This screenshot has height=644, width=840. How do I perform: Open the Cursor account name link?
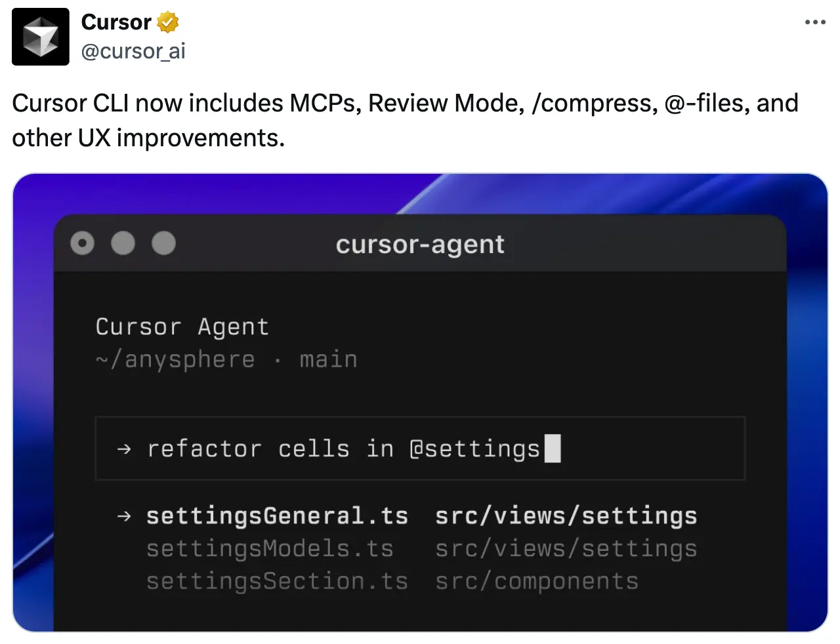point(116,22)
